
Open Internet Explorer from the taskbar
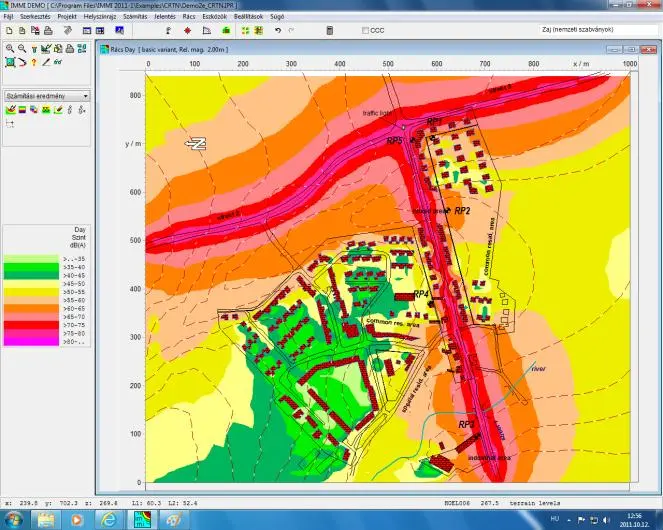tap(107, 520)
